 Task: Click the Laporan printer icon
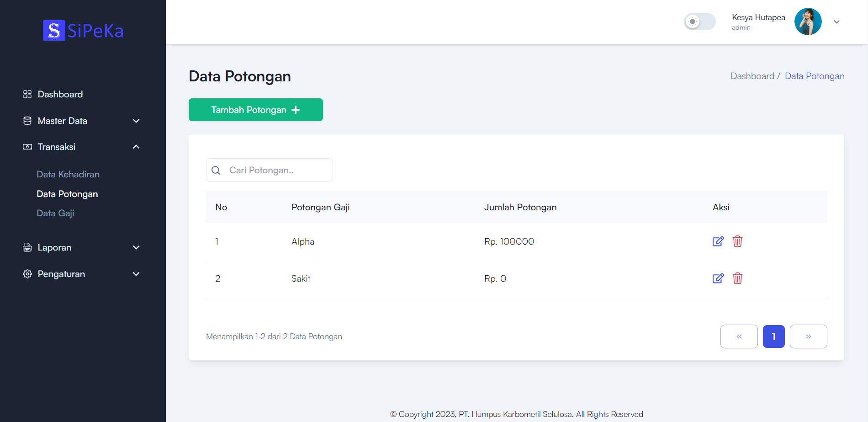click(x=27, y=247)
